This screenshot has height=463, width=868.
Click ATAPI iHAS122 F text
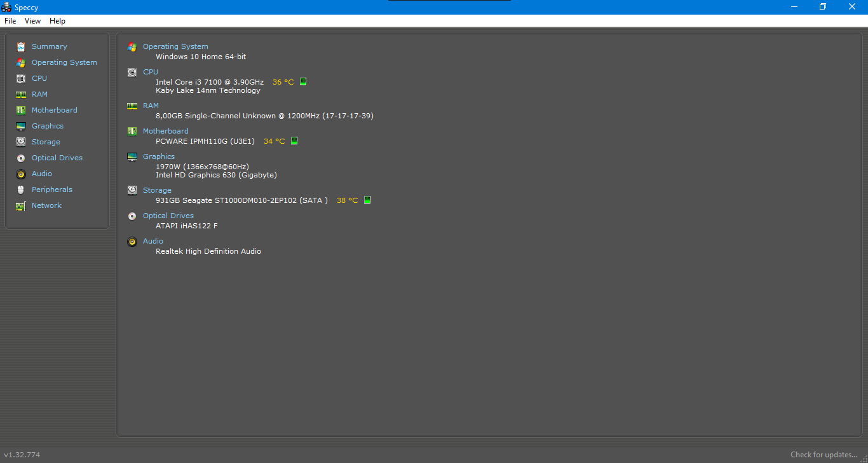pos(187,226)
